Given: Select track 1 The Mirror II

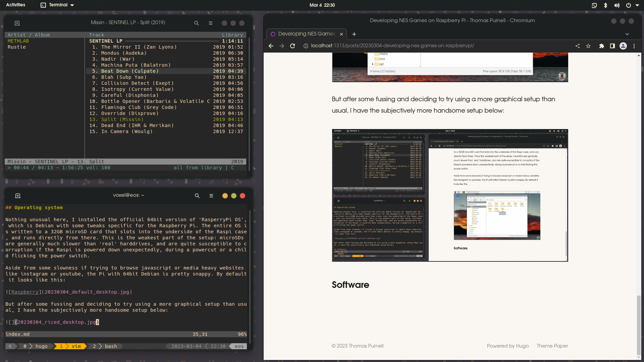Looking at the screenshot, I should (x=166, y=47).
